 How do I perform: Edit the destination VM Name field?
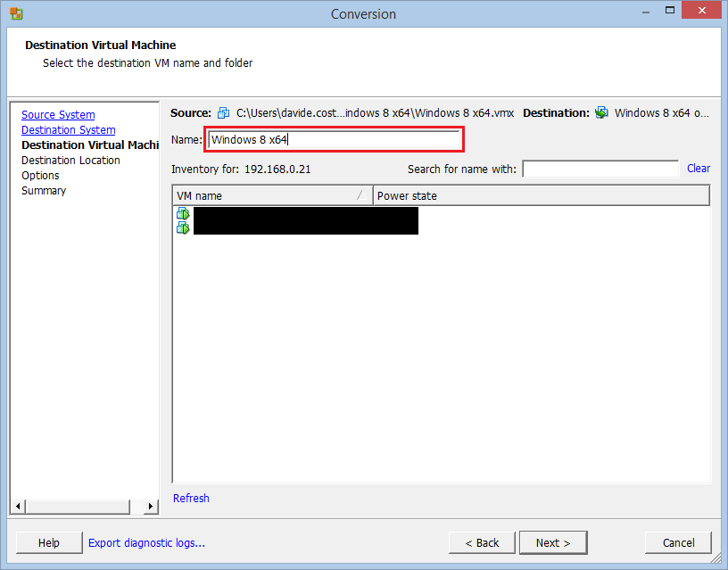[x=334, y=140]
